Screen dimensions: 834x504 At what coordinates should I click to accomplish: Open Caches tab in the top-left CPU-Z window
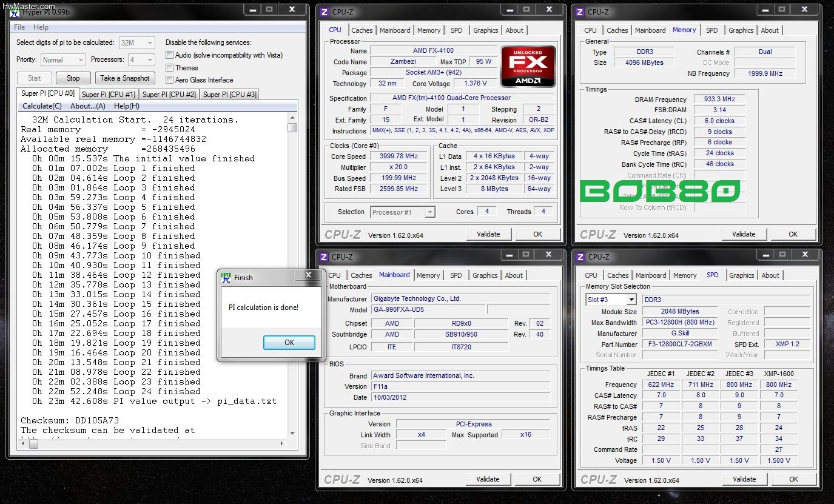[362, 30]
